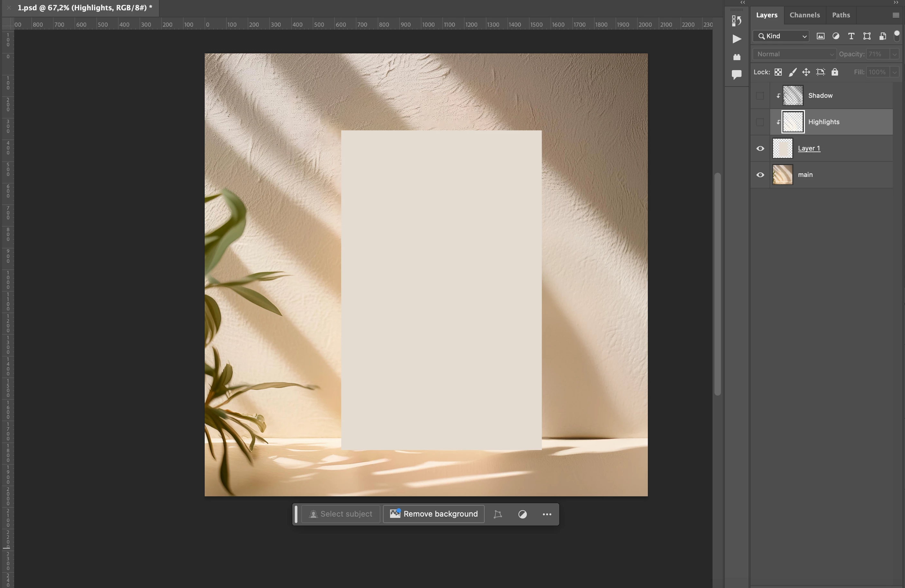The image size is (905, 588).
Task: Click the mask icon in contextual taskbar
Action: [x=522, y=514]
